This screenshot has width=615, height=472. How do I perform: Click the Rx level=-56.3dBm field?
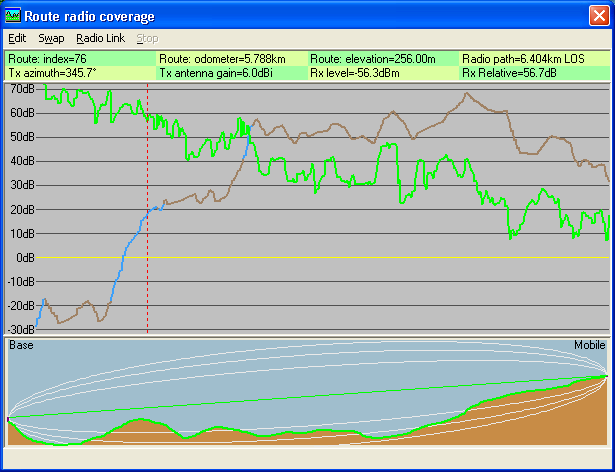pos(383,73)
